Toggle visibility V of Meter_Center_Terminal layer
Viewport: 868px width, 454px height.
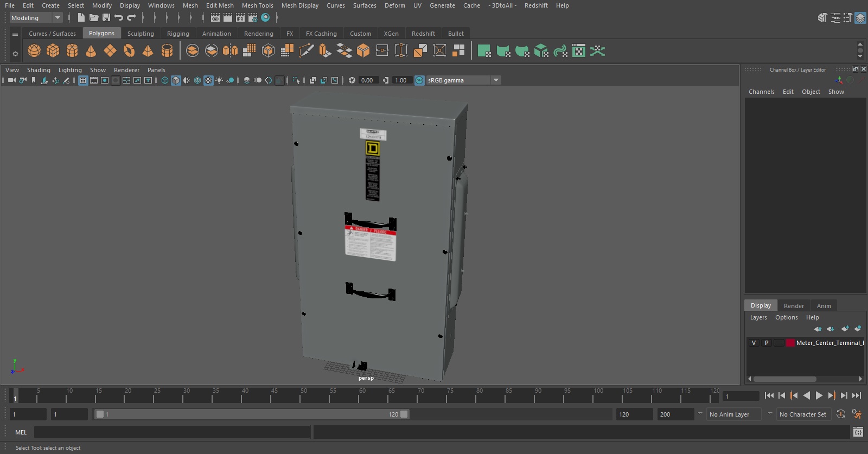[x=754, y=343]
